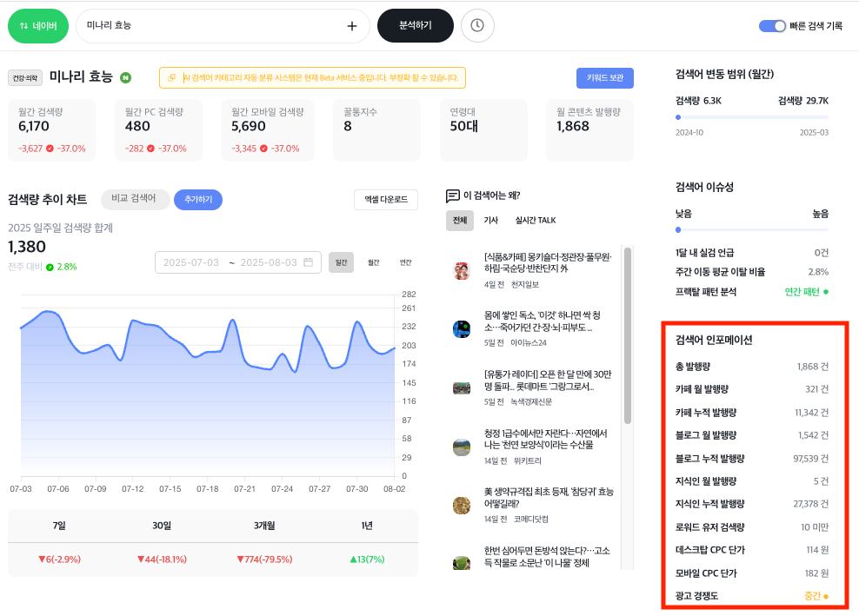Screen dimensions: 859x616
Task: Click red down icon under 월간 PC 검색량 480
Action: click(150, 149)
